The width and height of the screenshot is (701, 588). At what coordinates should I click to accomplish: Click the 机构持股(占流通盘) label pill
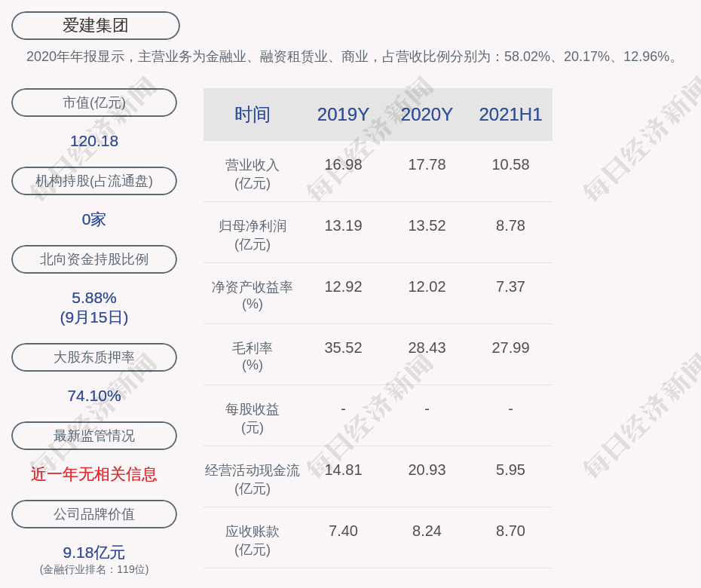(x=94, y=181)
